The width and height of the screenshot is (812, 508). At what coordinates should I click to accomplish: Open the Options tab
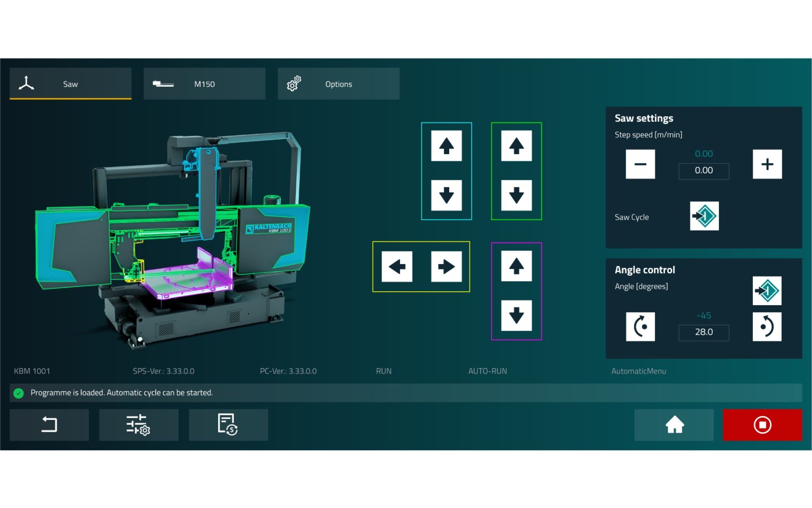pyautogui.click(x=338, y=84)
